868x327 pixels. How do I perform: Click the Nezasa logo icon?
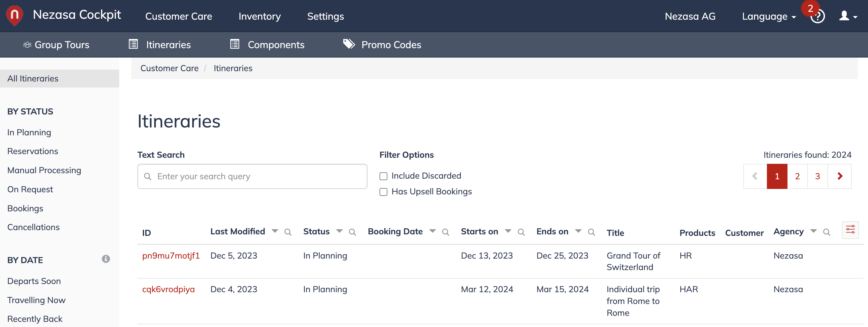(x=15, y=15)
